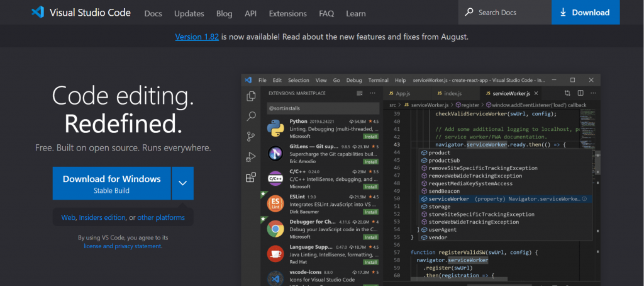Image resolution: width=644 pixels, height=286 pixels.
Task: Click the ESLint extension icon
Action: point(275,203)
